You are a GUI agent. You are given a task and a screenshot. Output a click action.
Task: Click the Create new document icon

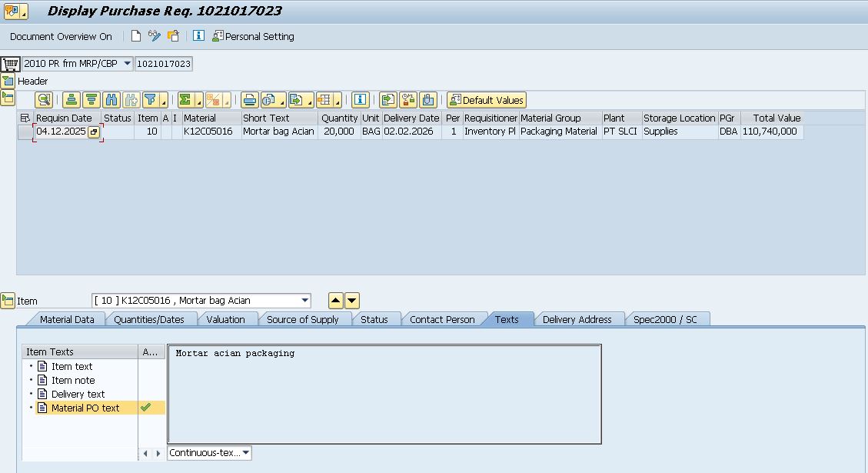tap(136, 36)
